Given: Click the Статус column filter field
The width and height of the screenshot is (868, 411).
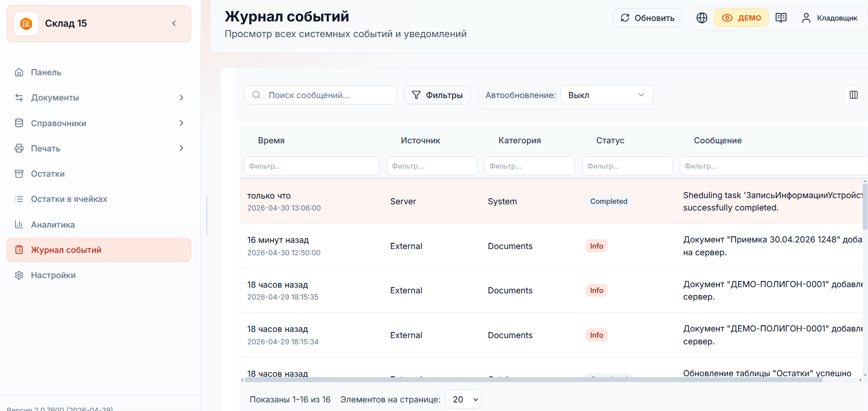Looking at the screenshot, I should click(627, 166).
